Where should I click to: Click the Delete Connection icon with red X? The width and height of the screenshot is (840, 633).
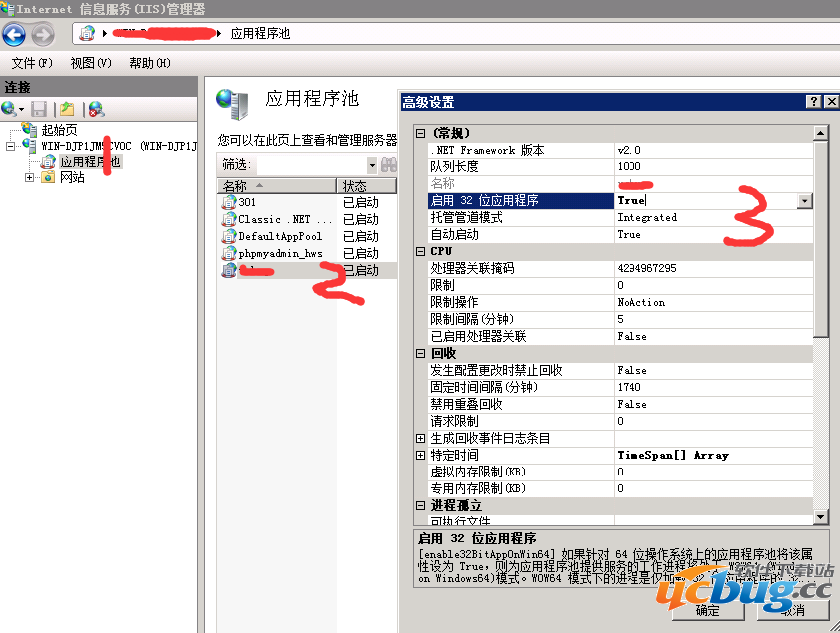coord(96,109)
